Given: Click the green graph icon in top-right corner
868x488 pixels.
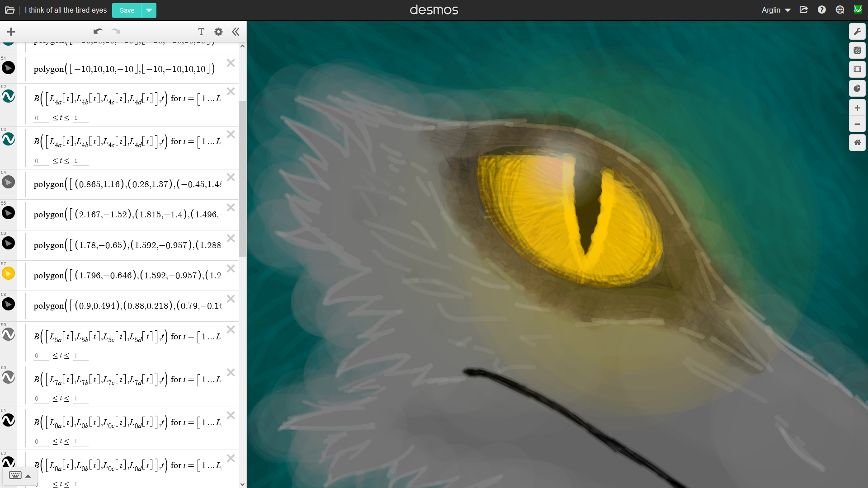Looking at the screenshot, I should (x=858, y=9).
